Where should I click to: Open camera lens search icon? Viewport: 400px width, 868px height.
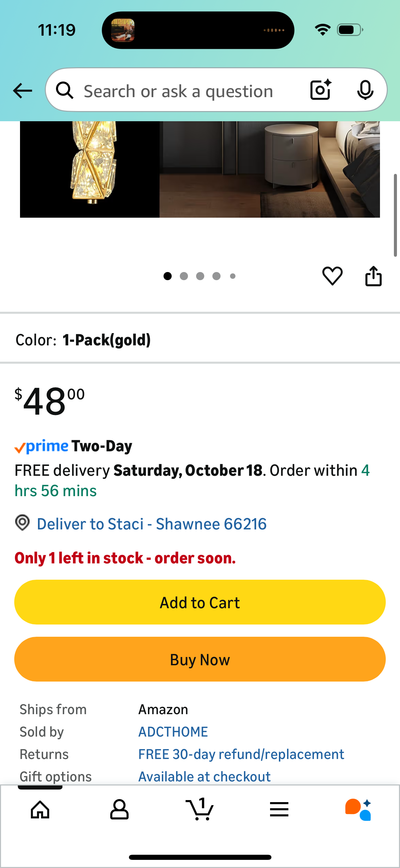(x=321, y=90)
